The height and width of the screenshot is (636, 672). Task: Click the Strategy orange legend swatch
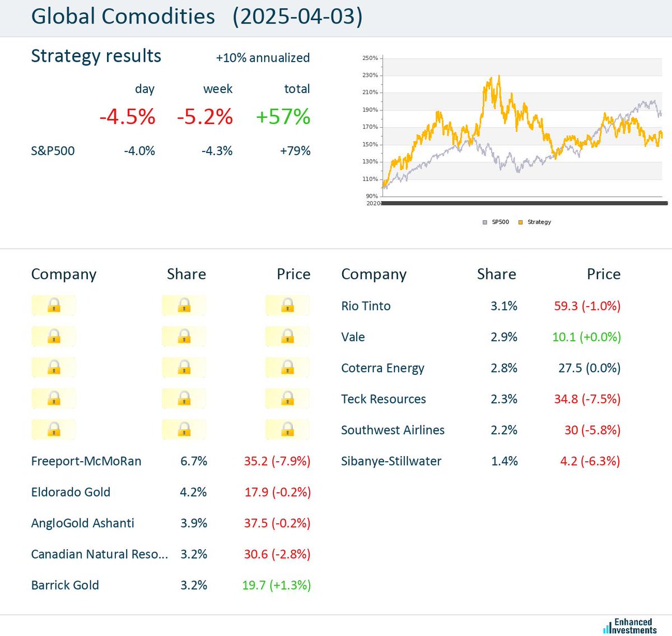point(520,222)
